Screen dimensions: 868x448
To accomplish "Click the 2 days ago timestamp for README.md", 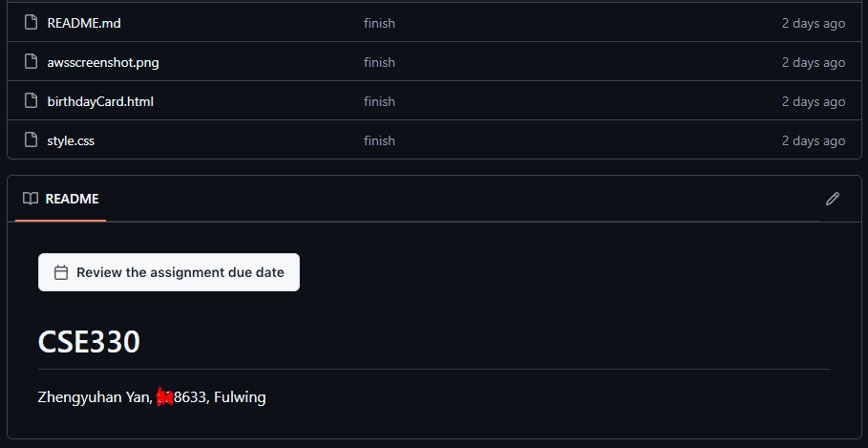I will (814, 23).
